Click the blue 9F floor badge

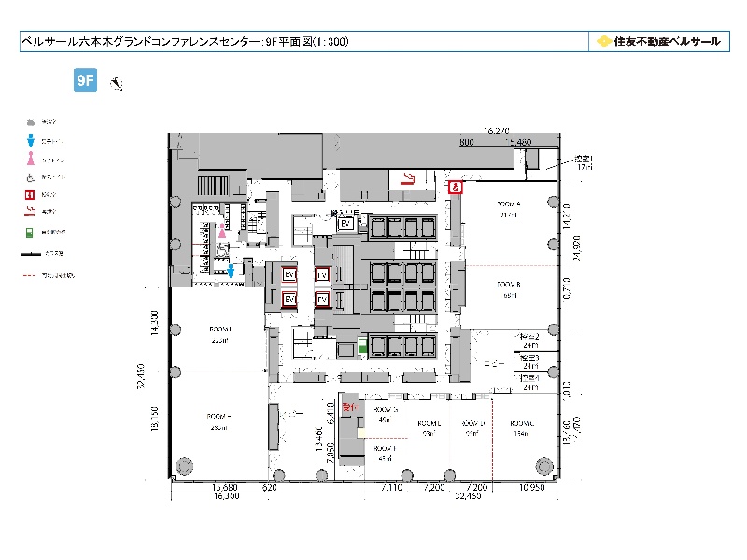point(85,80)
